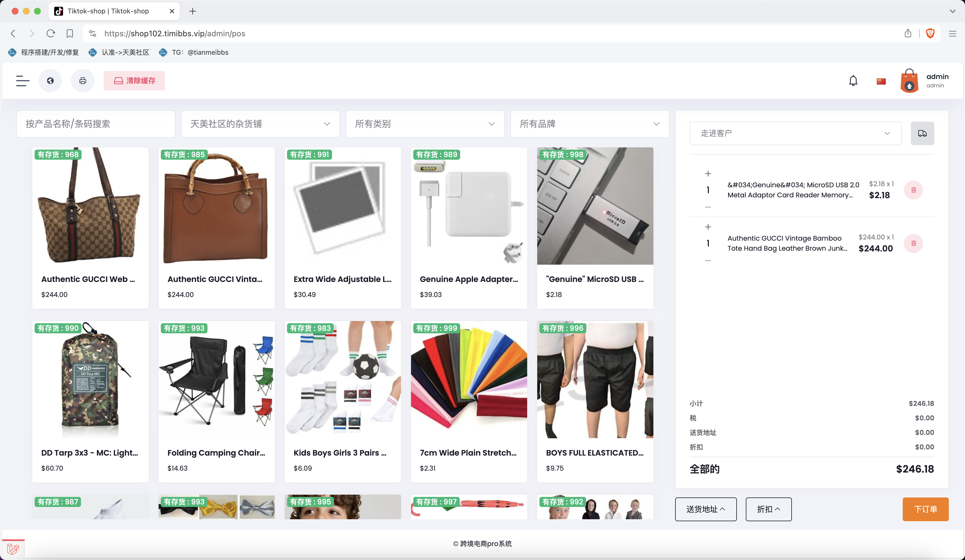Image resolution: width=965 pixels, height=560 pixels.
Task: Decrease quantity of GUCCI Bamboo Tote
Action: (708, 261)
